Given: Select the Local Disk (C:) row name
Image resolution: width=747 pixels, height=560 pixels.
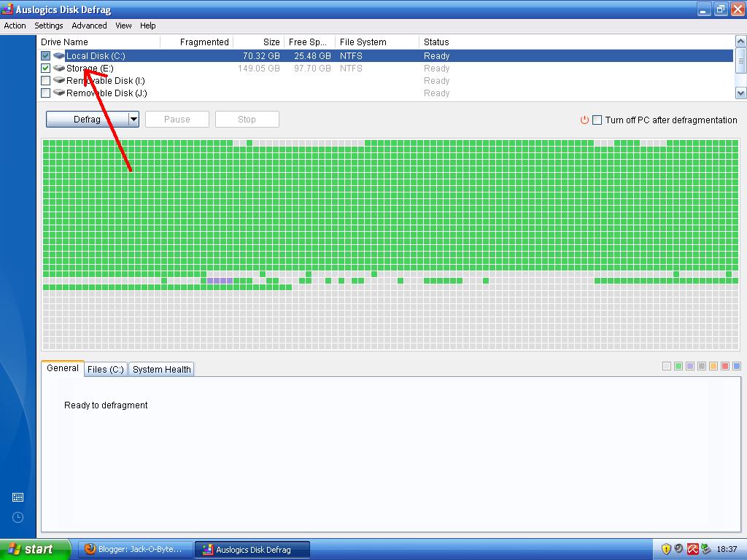Looking at the screenshot, I should click(96, 55).
